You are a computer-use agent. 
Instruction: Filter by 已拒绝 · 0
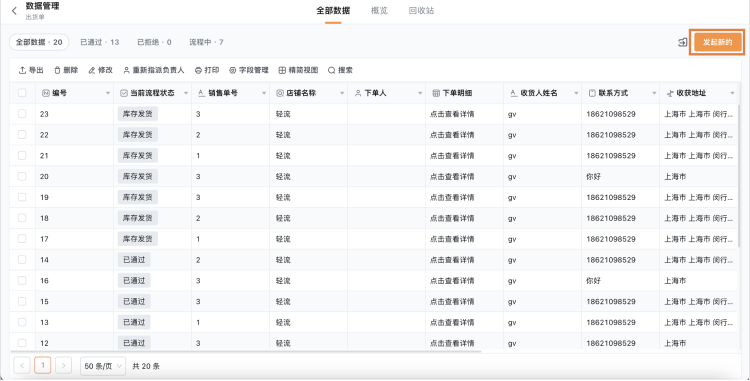(154, 42)
